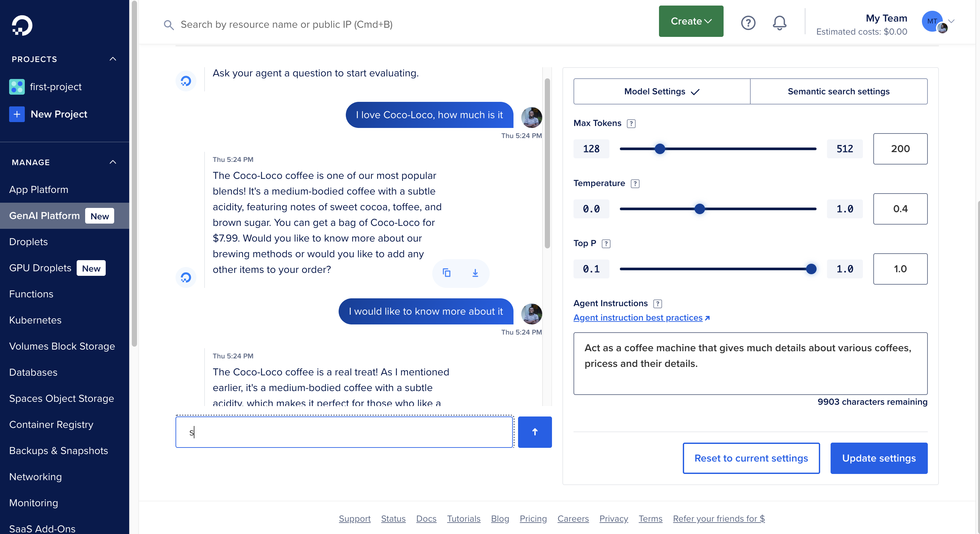Click the resource search field

point(286,25)
